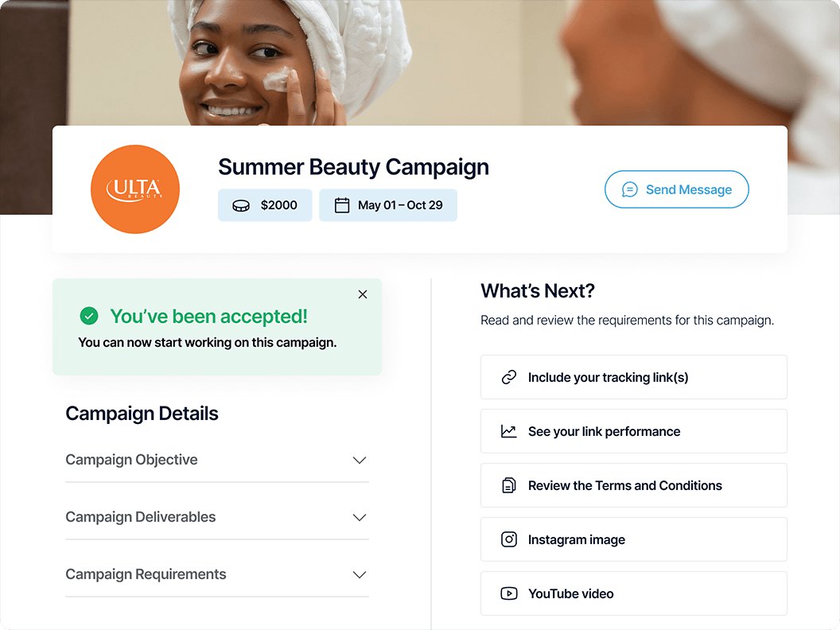Click the Ulta Beauty brand logo
Viewport: 840px width, 630px height.
135,189
